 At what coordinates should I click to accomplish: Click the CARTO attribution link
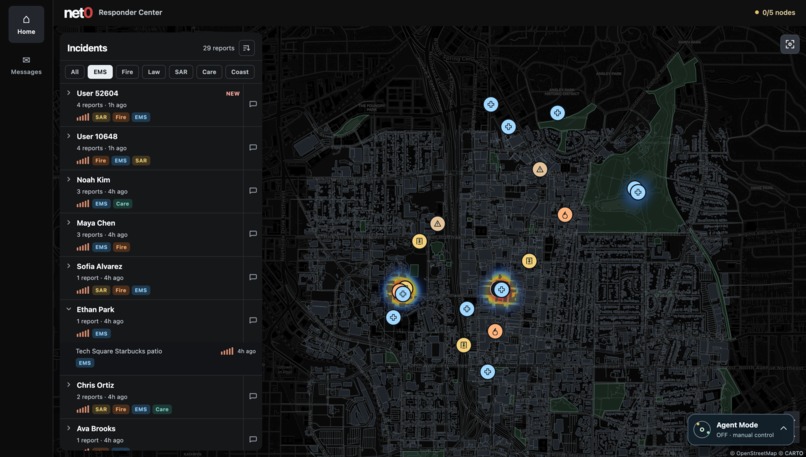pyautogui.click(x=793, y=453)
